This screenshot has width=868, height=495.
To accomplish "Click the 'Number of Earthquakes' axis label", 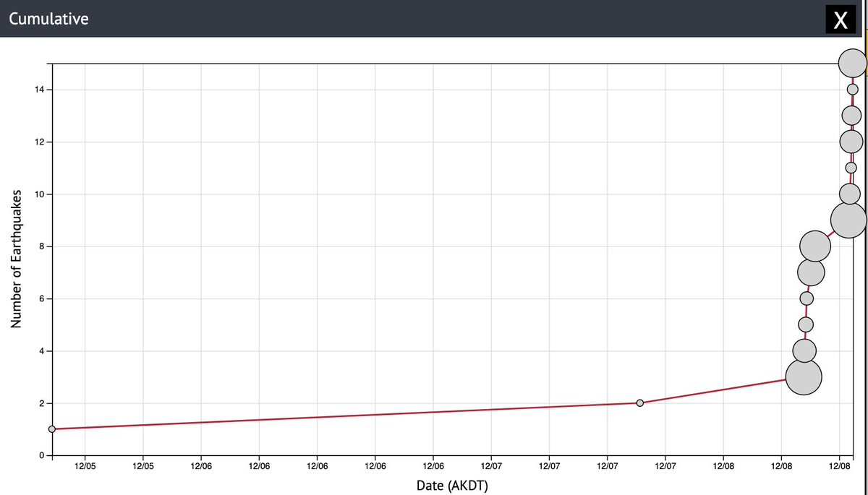I will [x=17, y=259].
